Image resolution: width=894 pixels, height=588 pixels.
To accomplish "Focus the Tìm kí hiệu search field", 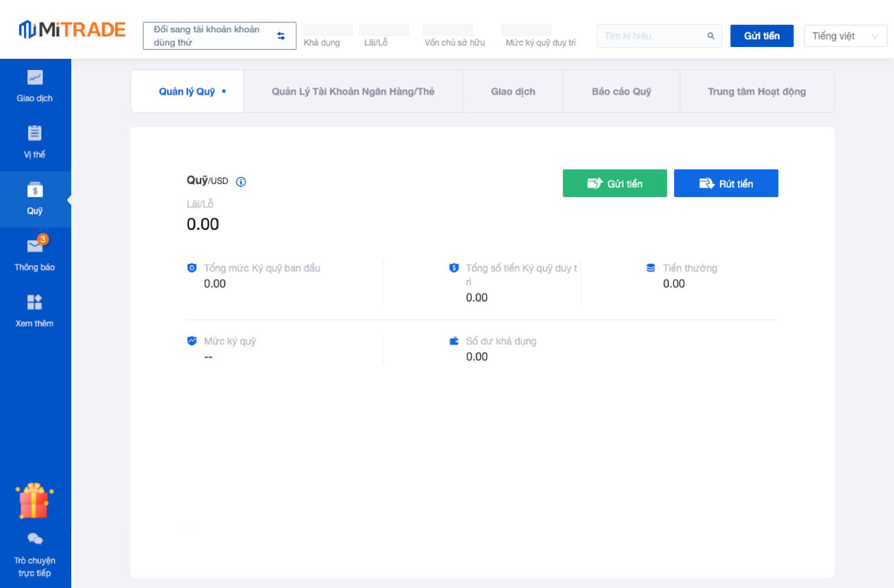I will [650, 36].
